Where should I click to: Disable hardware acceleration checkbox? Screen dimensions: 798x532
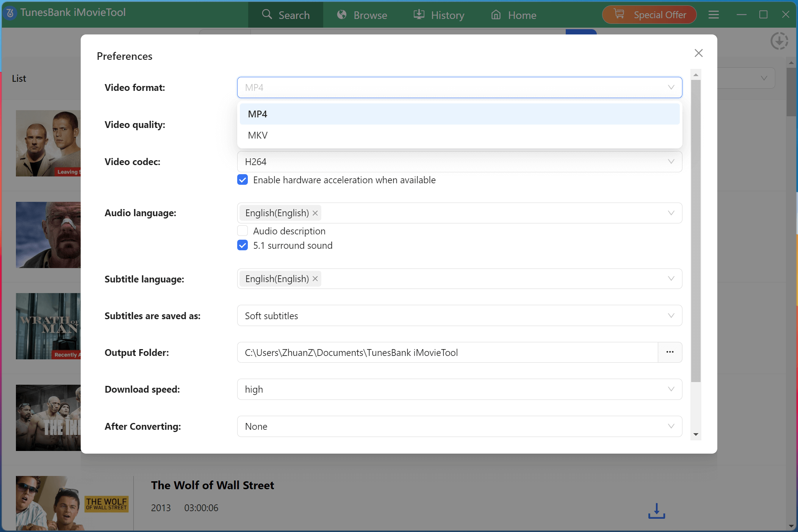tap(243, 180)
